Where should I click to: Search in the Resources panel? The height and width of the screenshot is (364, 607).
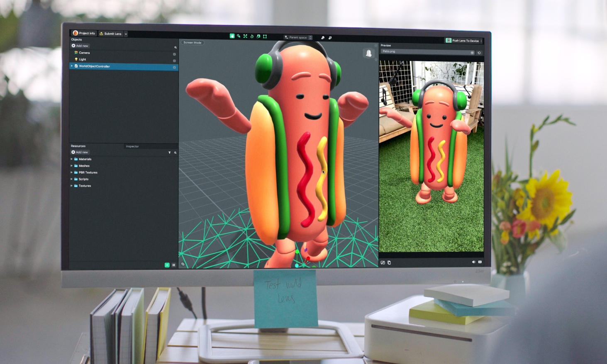coord(175,153)
